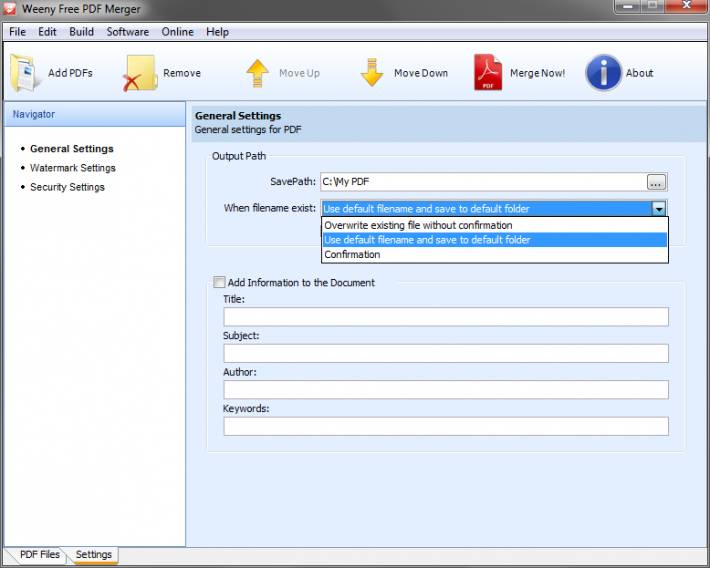Open the Help menu
Image resolution: width=710 pixels, height=568 pixels.
[217, 32]
